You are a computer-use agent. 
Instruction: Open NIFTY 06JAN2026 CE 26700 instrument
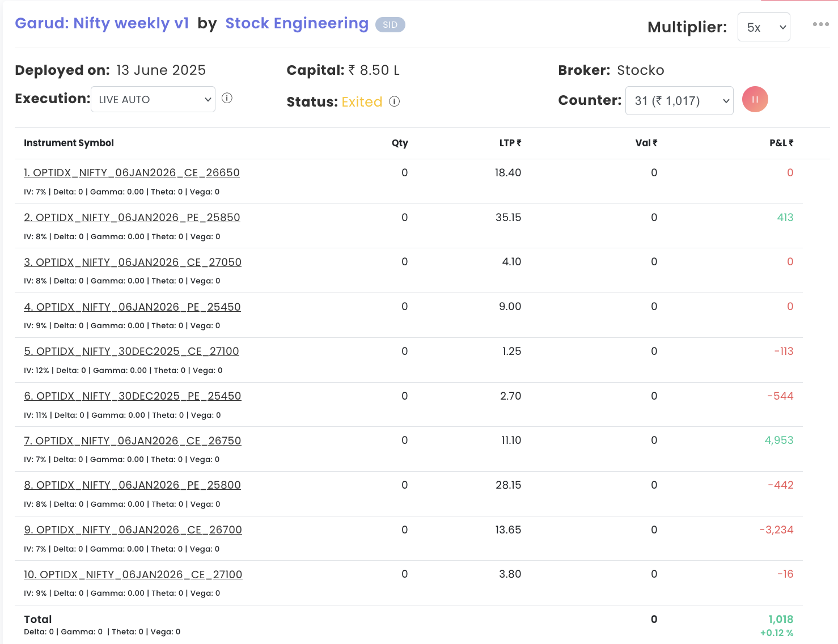point(133,530)
